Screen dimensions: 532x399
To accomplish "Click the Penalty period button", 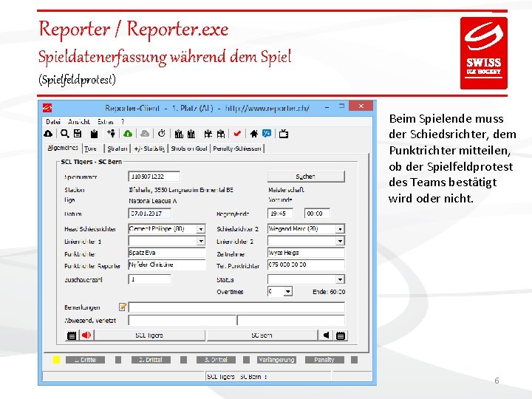I will tap(324, 360).
